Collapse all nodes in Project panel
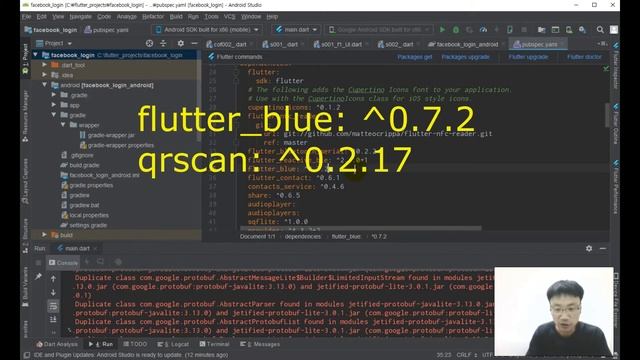Viewport: 640px width, 360px height. click(x=163, y=43)
